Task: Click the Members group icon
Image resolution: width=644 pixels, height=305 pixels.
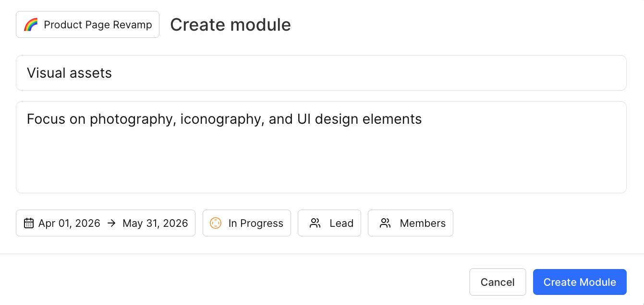Action: (x=385, y=223)
